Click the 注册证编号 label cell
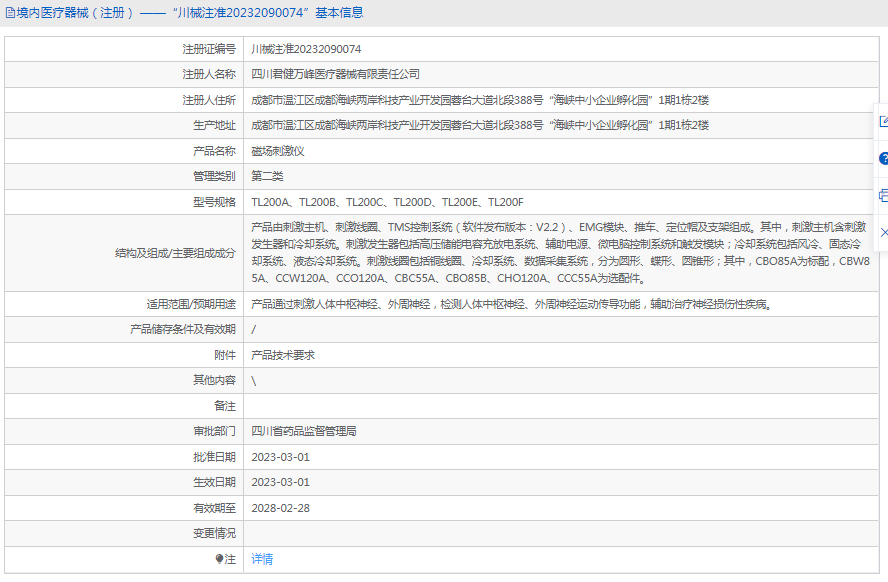888x582 pixels. [209, 49]
